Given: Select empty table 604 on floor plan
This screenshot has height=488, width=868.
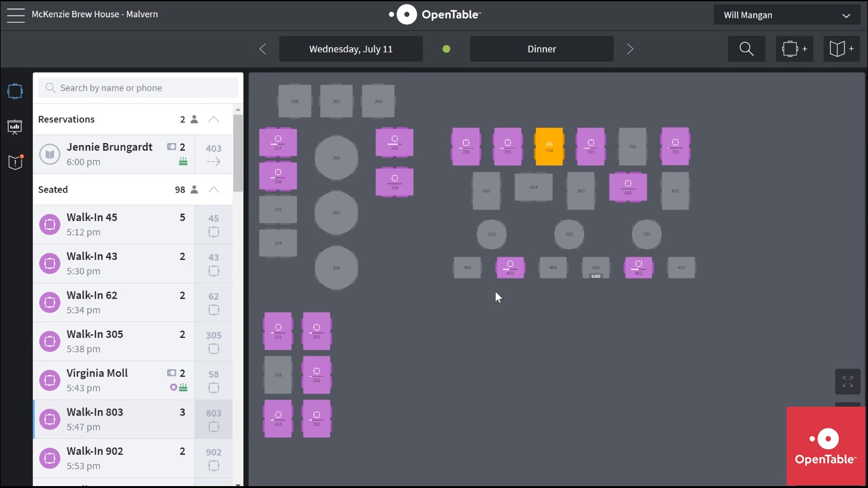Looking at the screenshot, I should (534, 187).
